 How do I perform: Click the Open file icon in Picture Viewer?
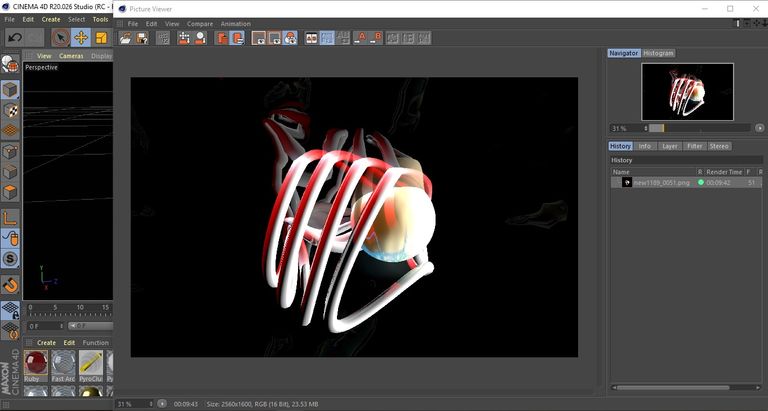126,38
